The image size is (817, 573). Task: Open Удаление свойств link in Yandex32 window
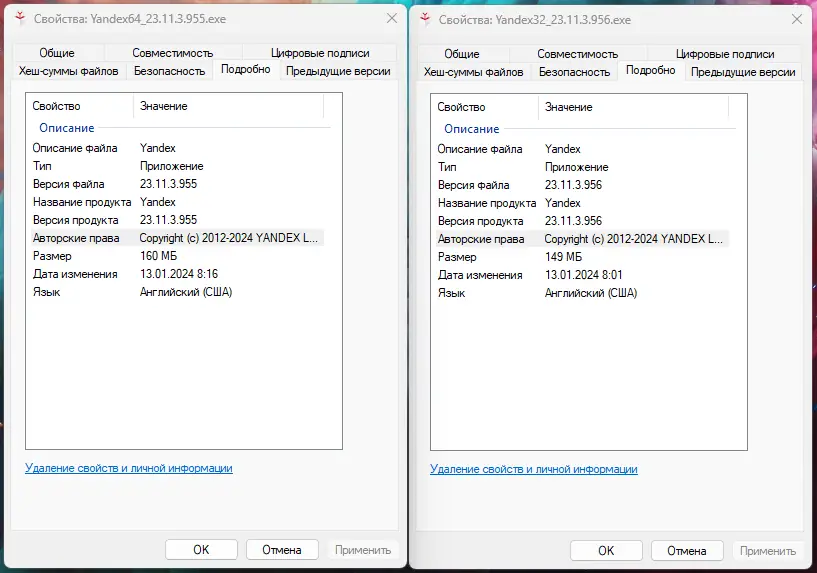tap(534, 469)
